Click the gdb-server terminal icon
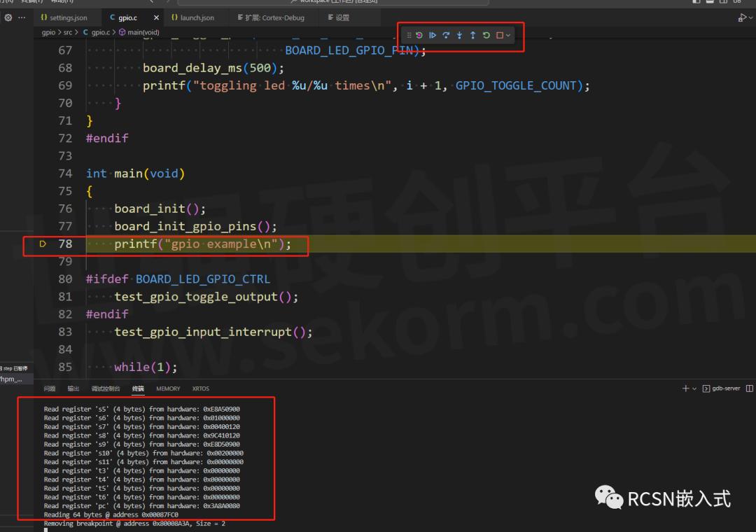This screenshot has height=532, width=756. pos(706,388)
